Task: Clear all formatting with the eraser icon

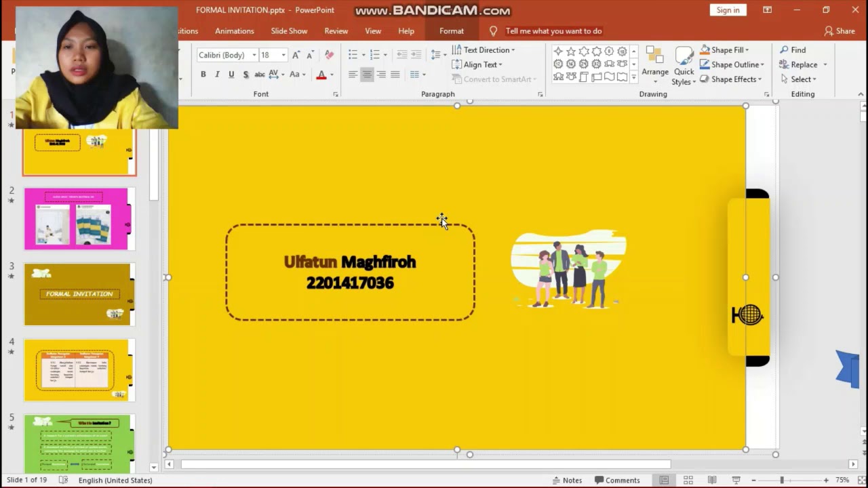Action: tap(329, 55)
